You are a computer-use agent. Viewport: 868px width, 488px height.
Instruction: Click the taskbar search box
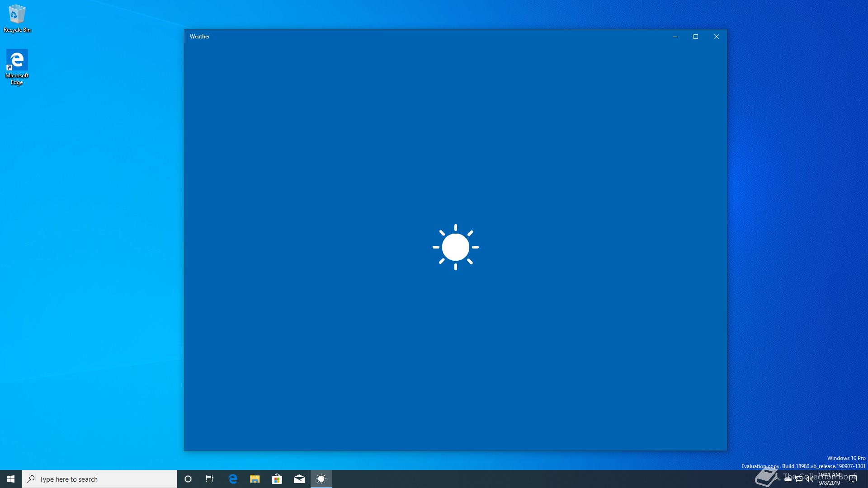(99, 479)
